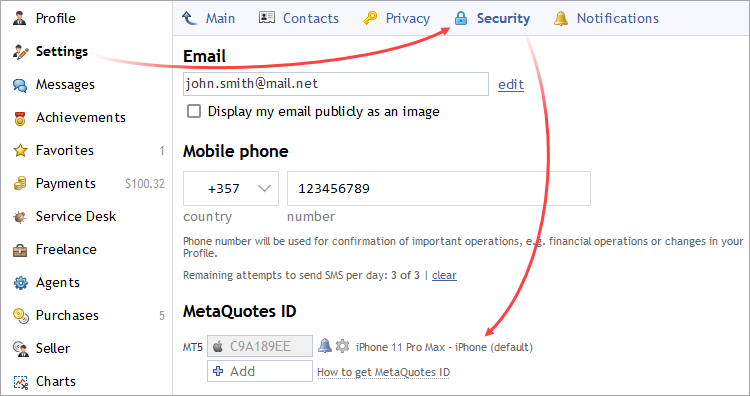Click the Charts icon in sidebar
The width and height of the screenshot is (750, 396).
pos(20,382)
